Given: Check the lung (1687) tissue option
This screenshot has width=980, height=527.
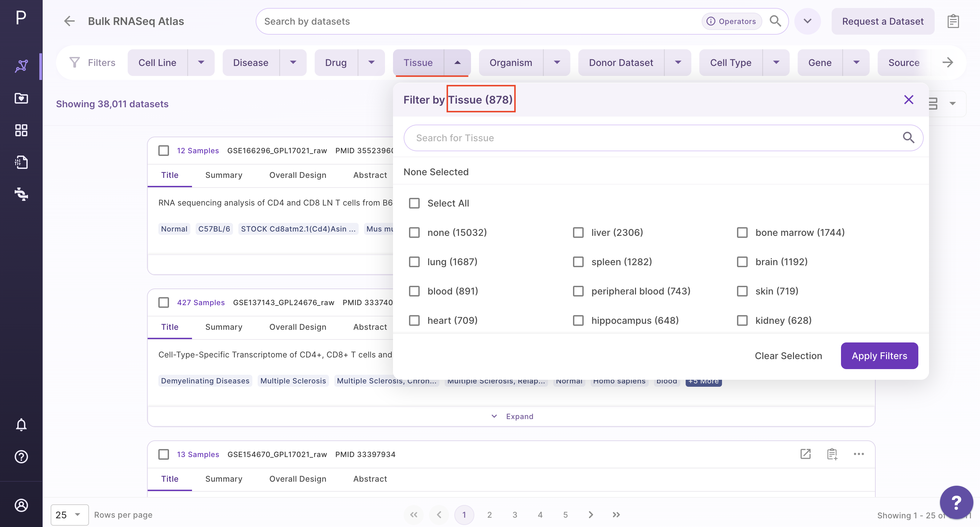Looking at the screenshot, I should coord(414,262).
